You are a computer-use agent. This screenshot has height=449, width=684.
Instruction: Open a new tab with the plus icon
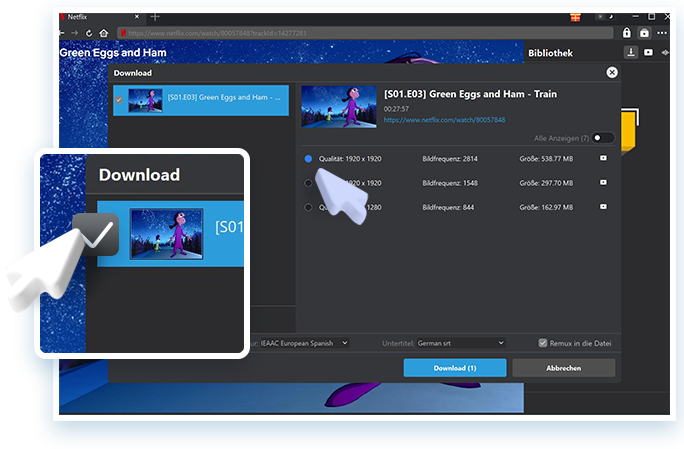tap(155, 17)
